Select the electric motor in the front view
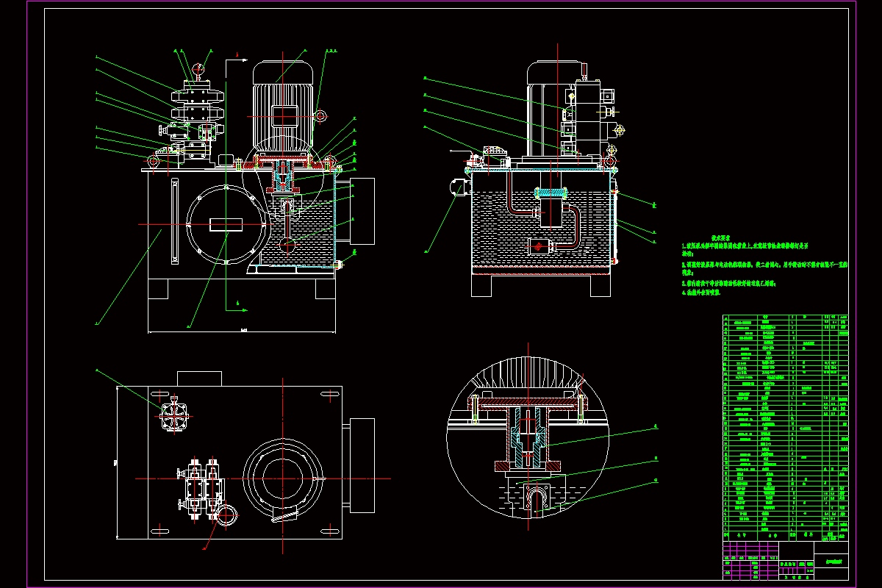 (284, 109)
